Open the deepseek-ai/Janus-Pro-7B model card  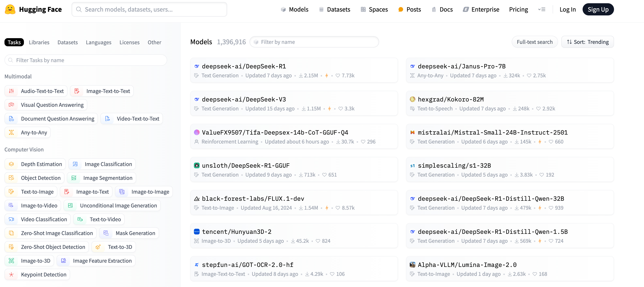(x=510, y=70)
